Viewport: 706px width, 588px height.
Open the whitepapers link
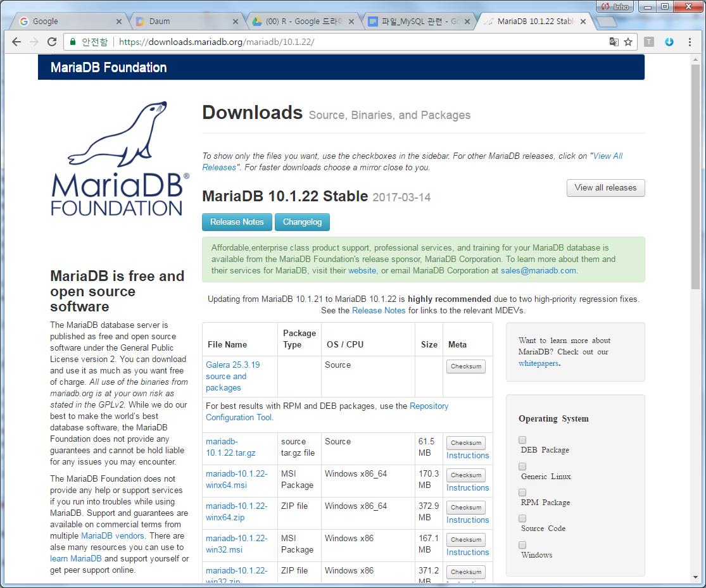click(x=538, y=363)
